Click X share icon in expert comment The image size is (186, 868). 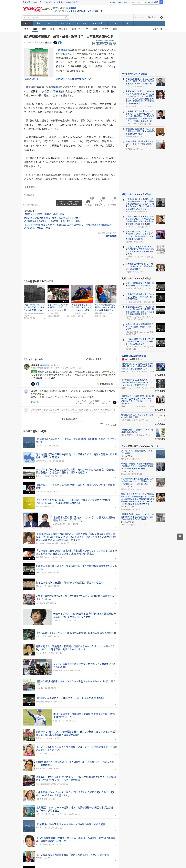tap(33, 384)
